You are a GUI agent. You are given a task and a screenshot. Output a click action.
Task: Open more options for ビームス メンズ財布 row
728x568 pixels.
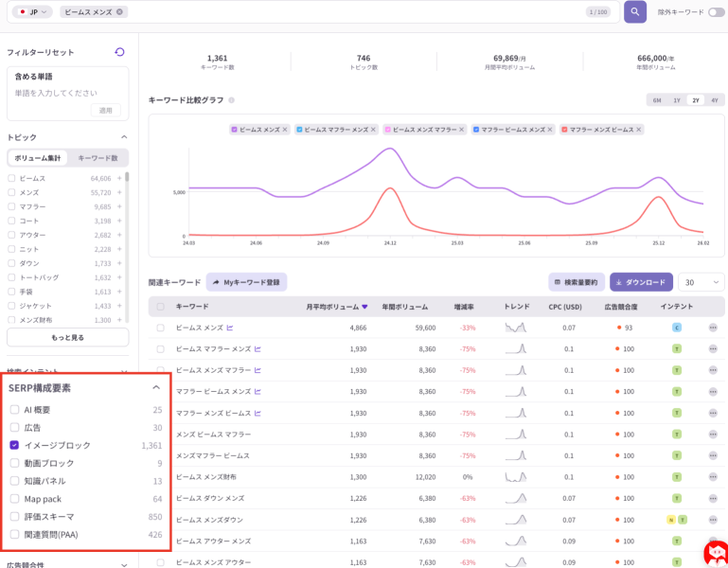click(x=713, y=477)
